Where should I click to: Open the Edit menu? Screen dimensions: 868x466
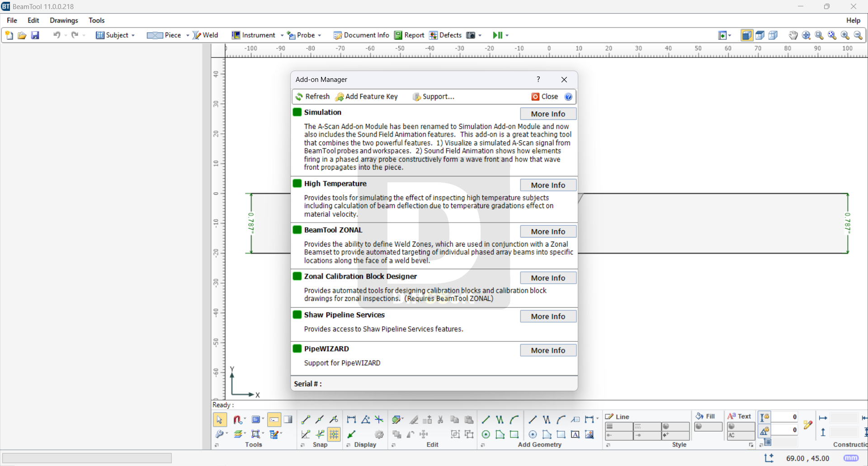tap(33, 20)
